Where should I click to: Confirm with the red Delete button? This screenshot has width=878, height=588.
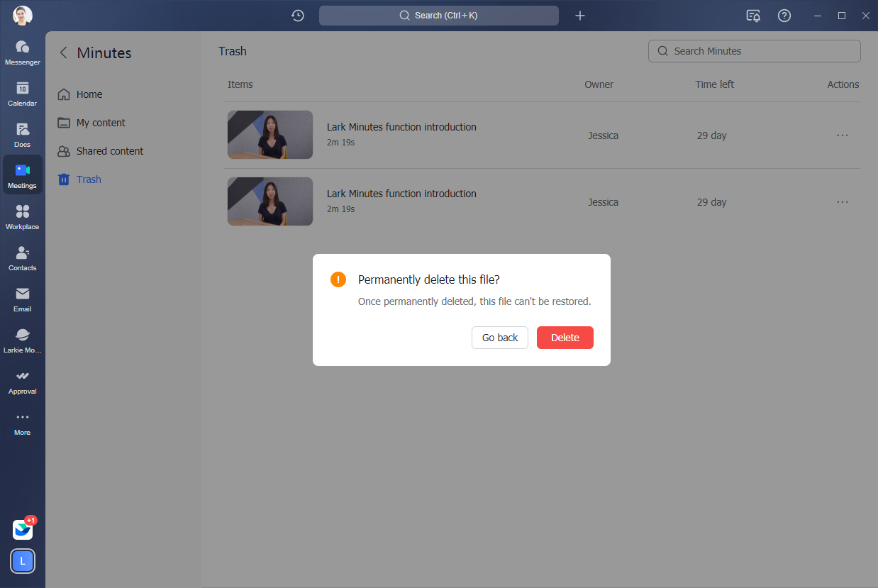pos(565,338)
